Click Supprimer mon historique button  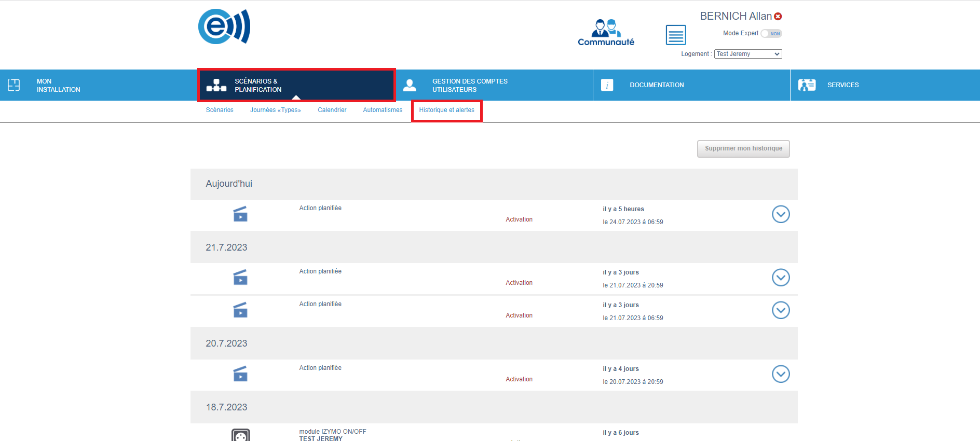pos(743,149)
